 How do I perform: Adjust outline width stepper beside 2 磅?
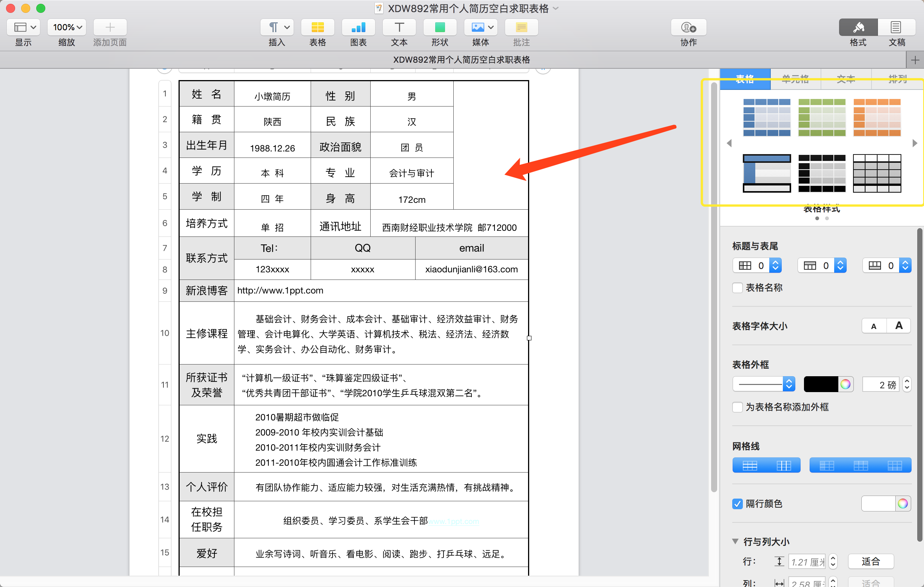tap(906, 384)
